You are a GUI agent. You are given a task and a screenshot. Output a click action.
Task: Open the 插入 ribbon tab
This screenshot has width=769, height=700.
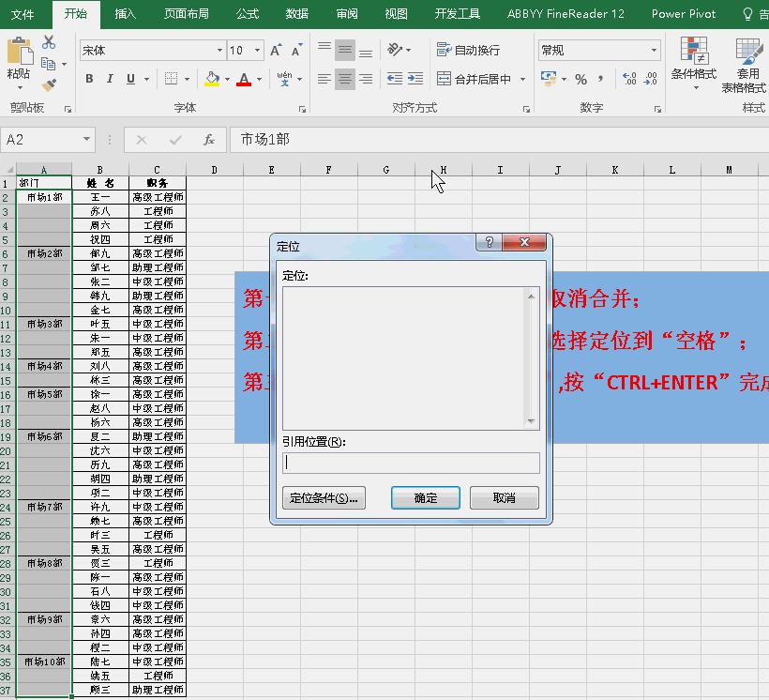tap(125, 14)
